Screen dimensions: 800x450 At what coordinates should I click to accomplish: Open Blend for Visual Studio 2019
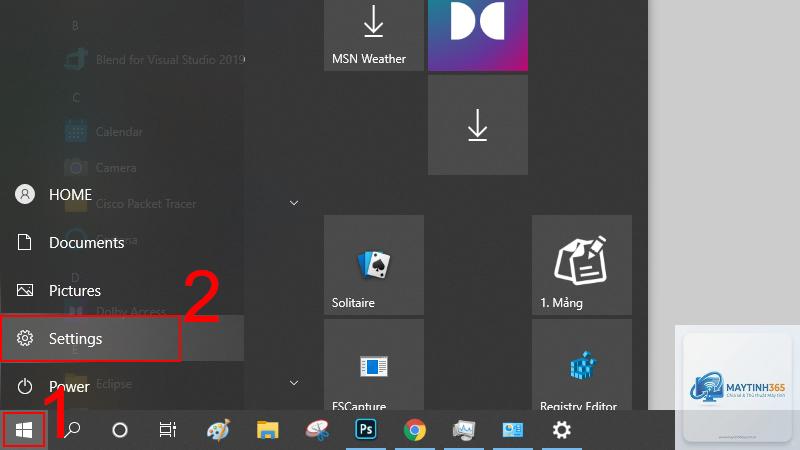pos(154,60)
